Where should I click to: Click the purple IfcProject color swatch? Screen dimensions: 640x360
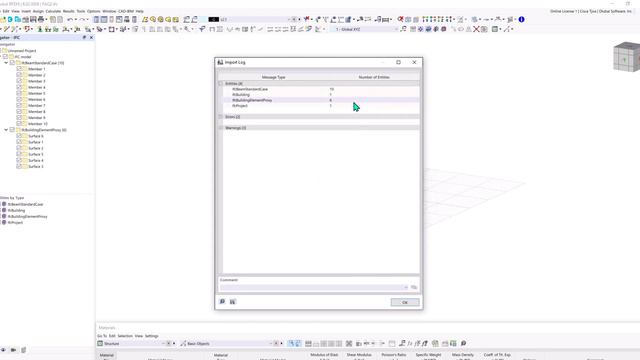tap(4, 222)
